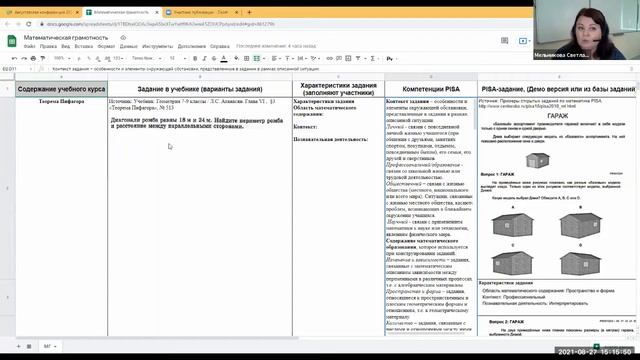
Task: Open the Данные menu
Action: [129, 47]
